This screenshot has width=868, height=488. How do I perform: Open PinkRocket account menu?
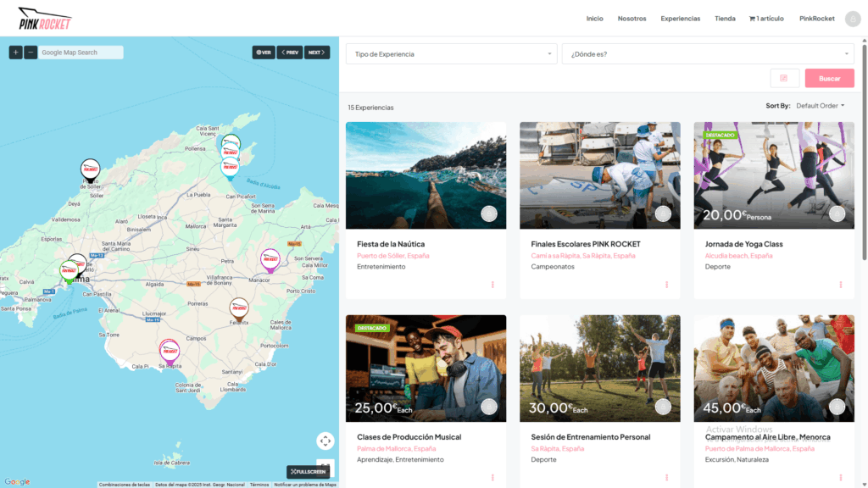816,19
